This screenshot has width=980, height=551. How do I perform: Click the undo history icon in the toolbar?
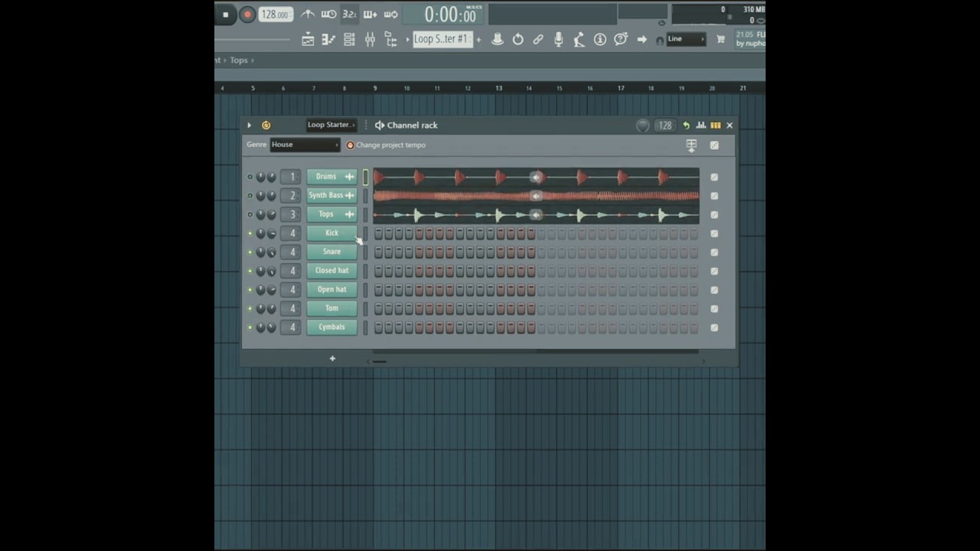tap(518, 40)
